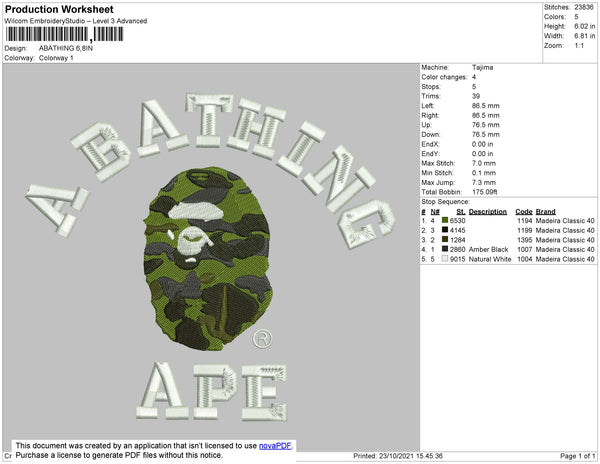
Task: Click the thread code '1194'
Action: [525, 221]
